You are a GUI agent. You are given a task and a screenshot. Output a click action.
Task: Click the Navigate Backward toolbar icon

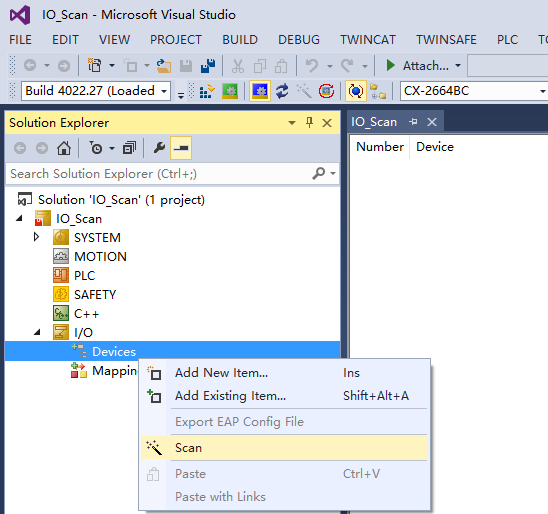(x=30, y=65)
